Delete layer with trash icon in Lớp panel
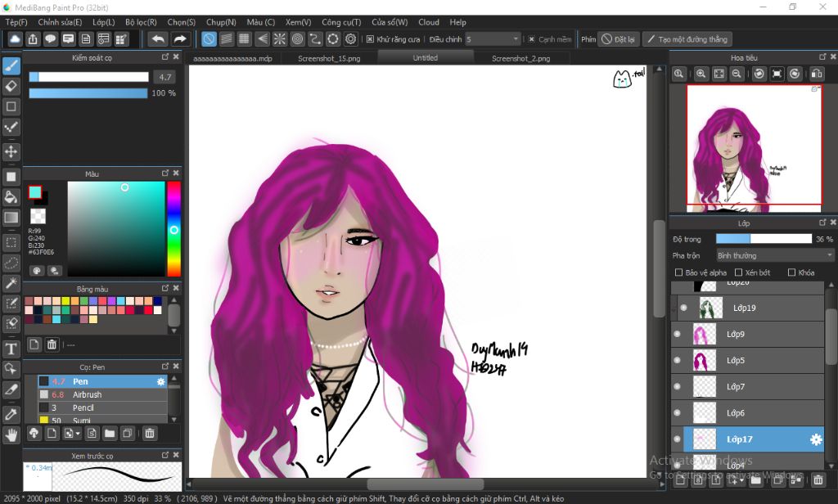 coord(818,480)
